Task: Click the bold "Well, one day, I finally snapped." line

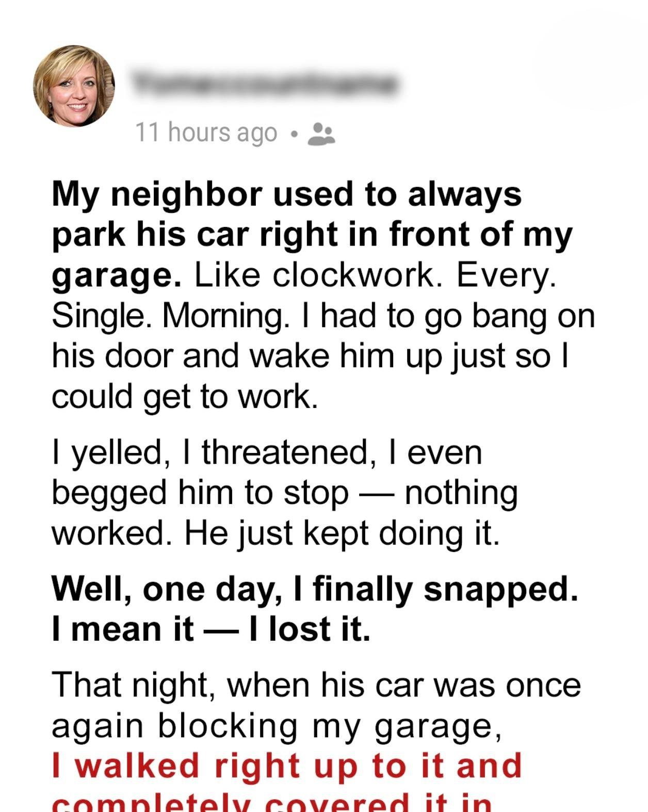Action: 315,589
